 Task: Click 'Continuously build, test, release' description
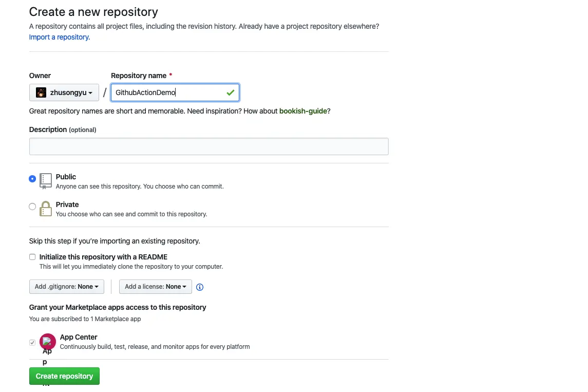coord(155,347)
